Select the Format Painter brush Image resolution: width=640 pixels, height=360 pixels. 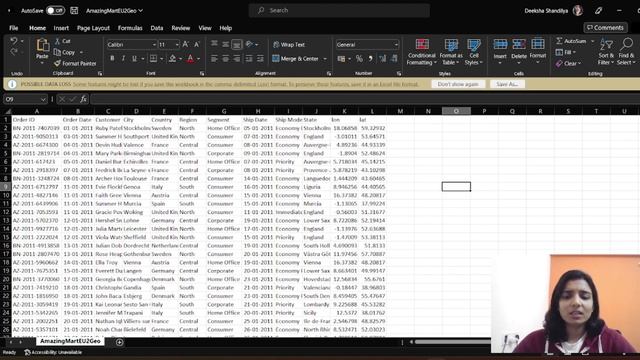click(58, 63)
